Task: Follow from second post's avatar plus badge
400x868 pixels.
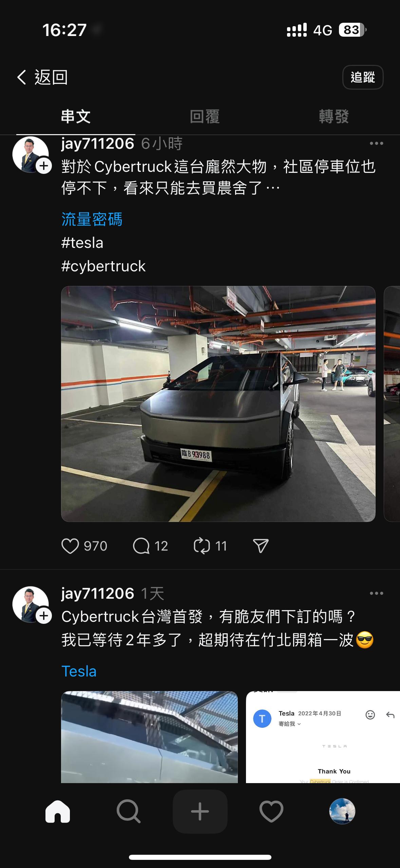Action: pyautogui.click(x=44, y=616)
